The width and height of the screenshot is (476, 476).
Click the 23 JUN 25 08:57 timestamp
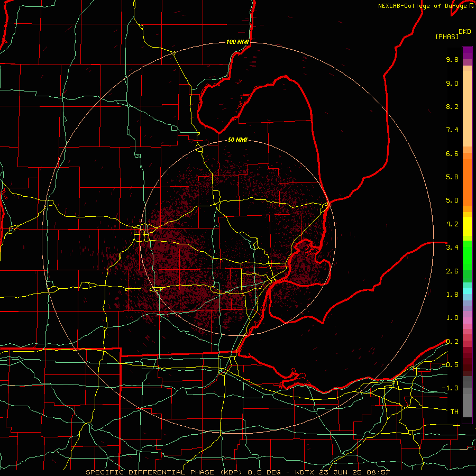[354, 472]
